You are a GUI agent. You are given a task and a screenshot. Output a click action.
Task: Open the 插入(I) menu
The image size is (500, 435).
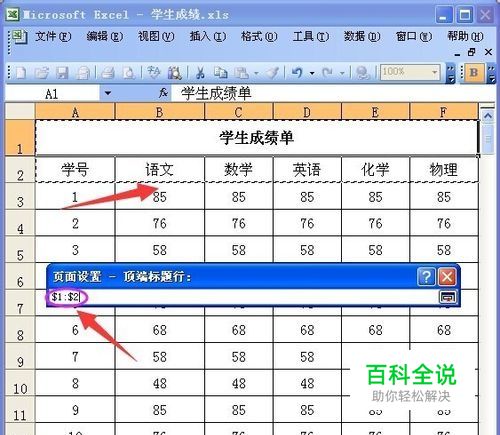(208, 36)
